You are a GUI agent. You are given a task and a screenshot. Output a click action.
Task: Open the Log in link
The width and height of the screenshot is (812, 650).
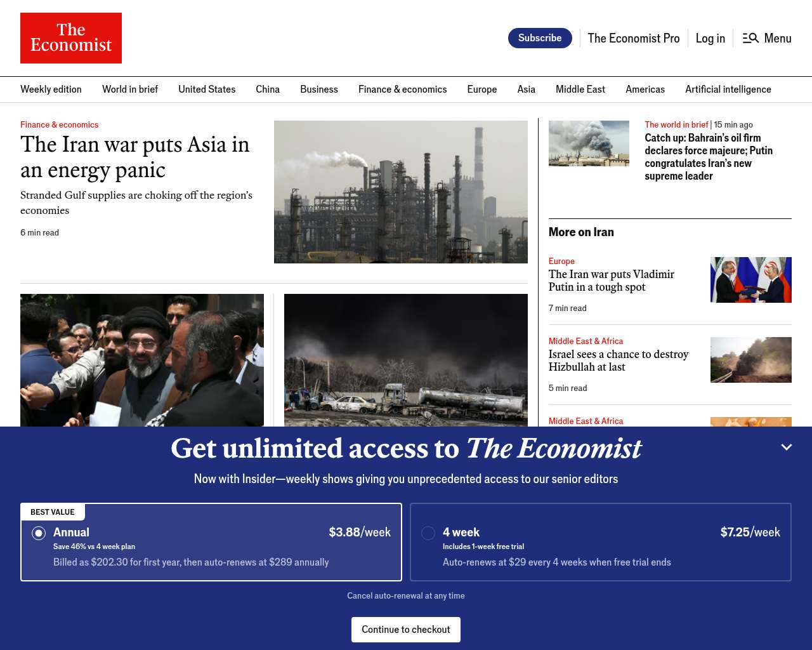point(710,38)
